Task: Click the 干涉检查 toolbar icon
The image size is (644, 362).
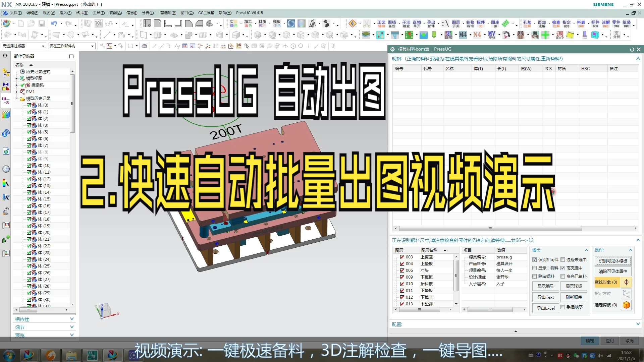Action: 406,24
